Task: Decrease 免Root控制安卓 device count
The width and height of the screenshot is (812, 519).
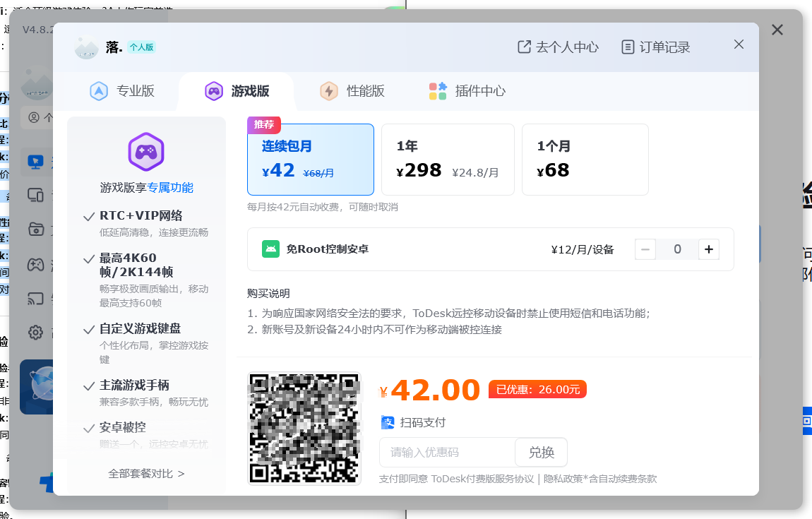Action: (645, 249)
